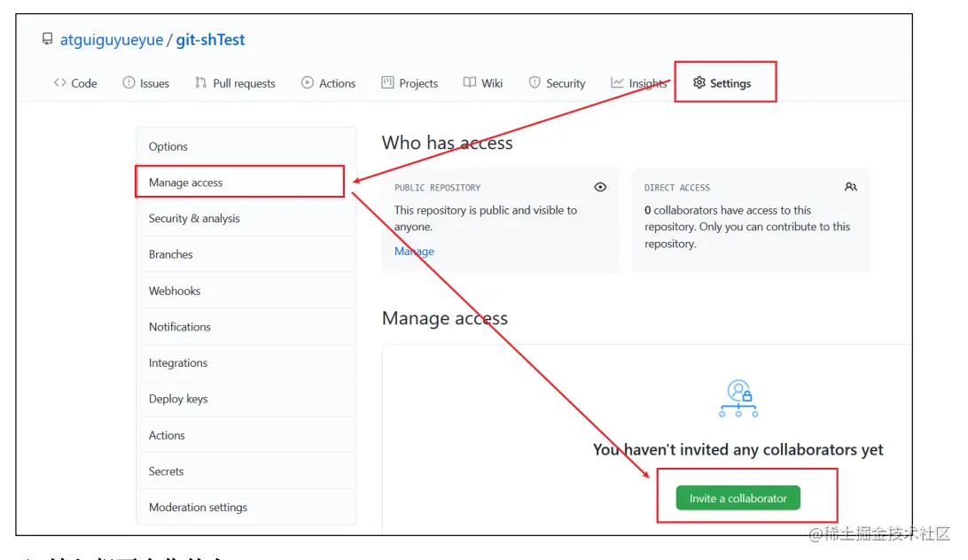Screen dimensions: 968x560
Task: Click the repository book icon beside atguiguyueyue
Action: pos(48,39)
